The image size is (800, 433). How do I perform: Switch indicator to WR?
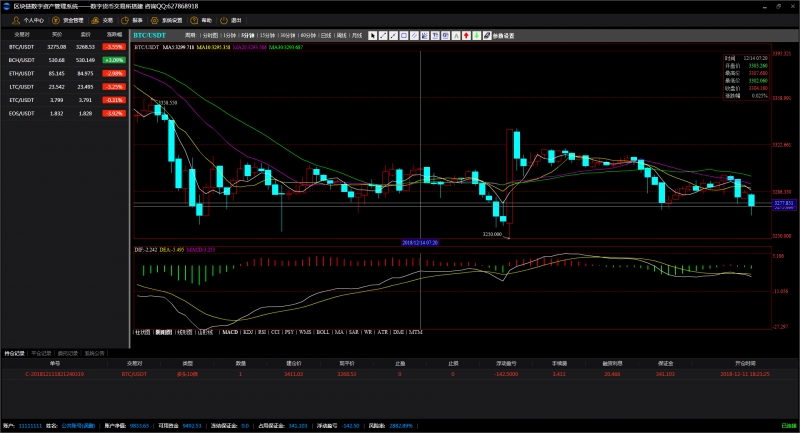[368, 332]
